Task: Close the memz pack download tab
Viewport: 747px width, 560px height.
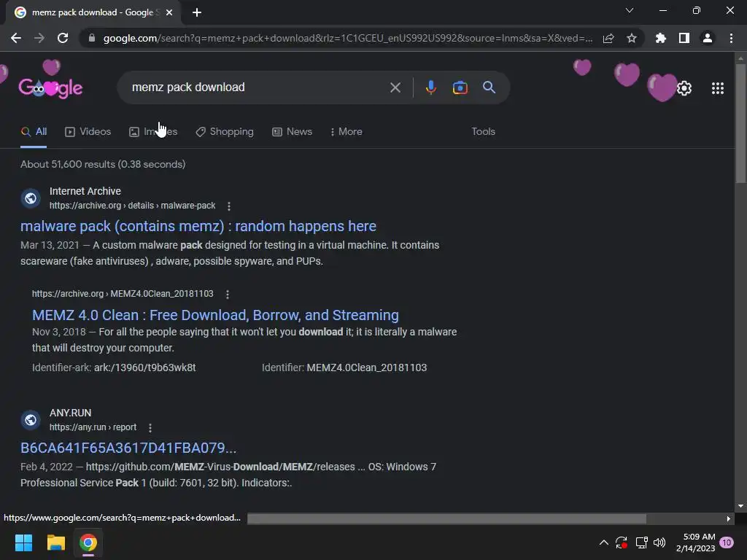Action: (x=169, y=13)
